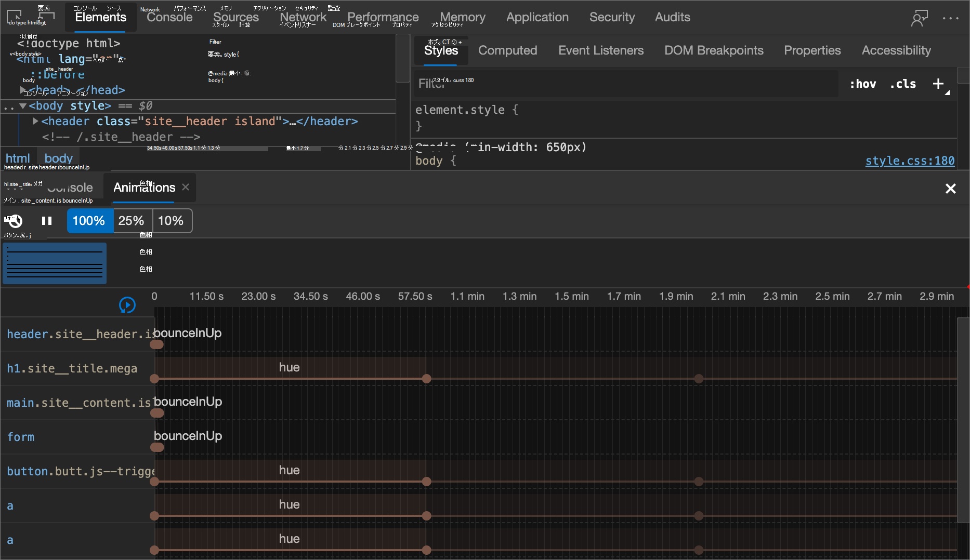
Task: Click the animations timeline vertical scrollbar
Action: click(963, 421)
